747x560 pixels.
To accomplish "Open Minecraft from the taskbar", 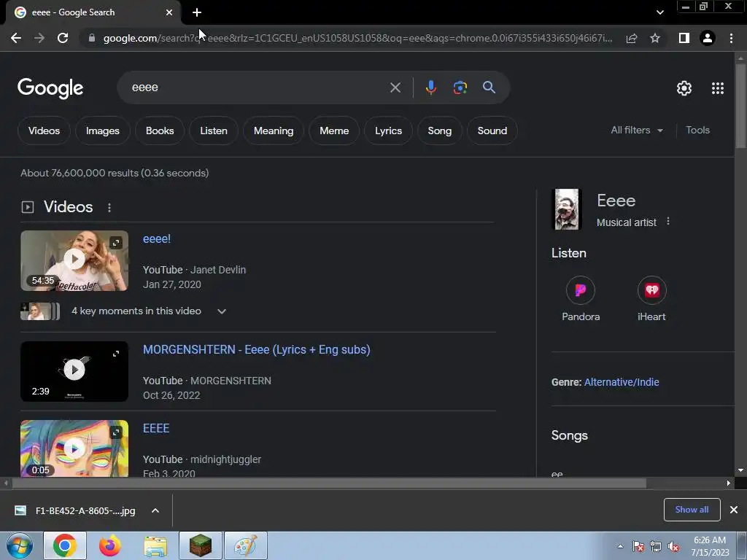I will 201,545.
